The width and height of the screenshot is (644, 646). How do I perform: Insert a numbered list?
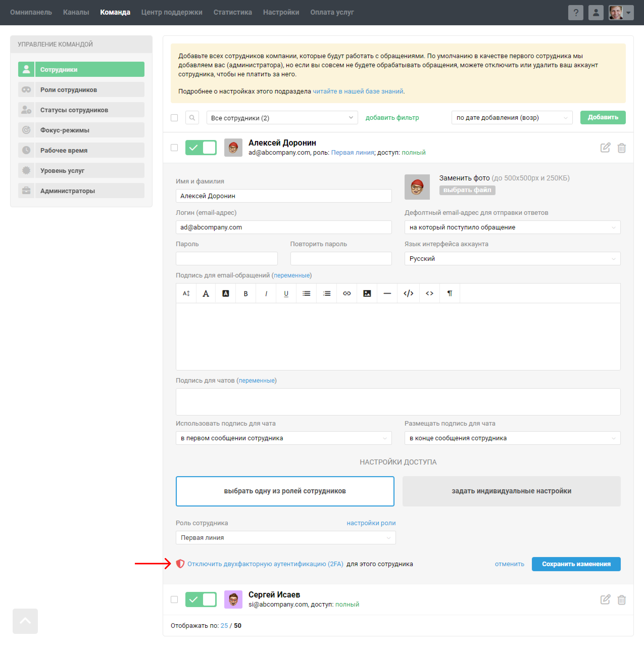tap(327, 293)
